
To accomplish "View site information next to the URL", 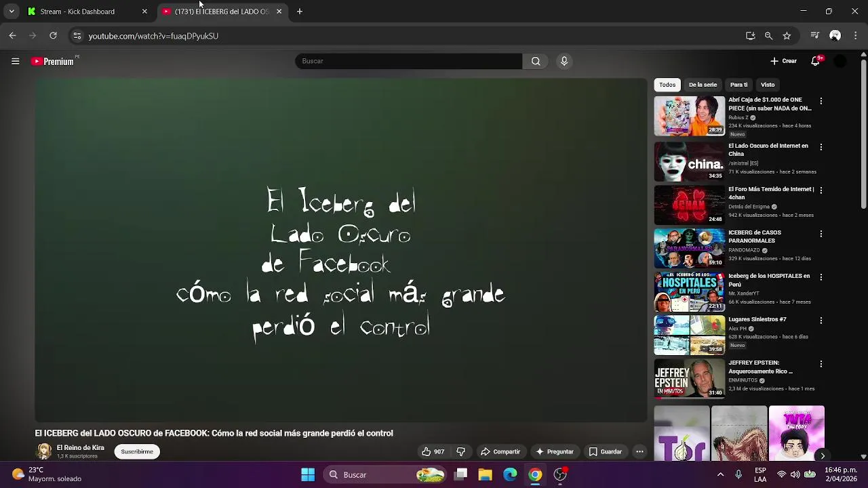I will point(77,36).
